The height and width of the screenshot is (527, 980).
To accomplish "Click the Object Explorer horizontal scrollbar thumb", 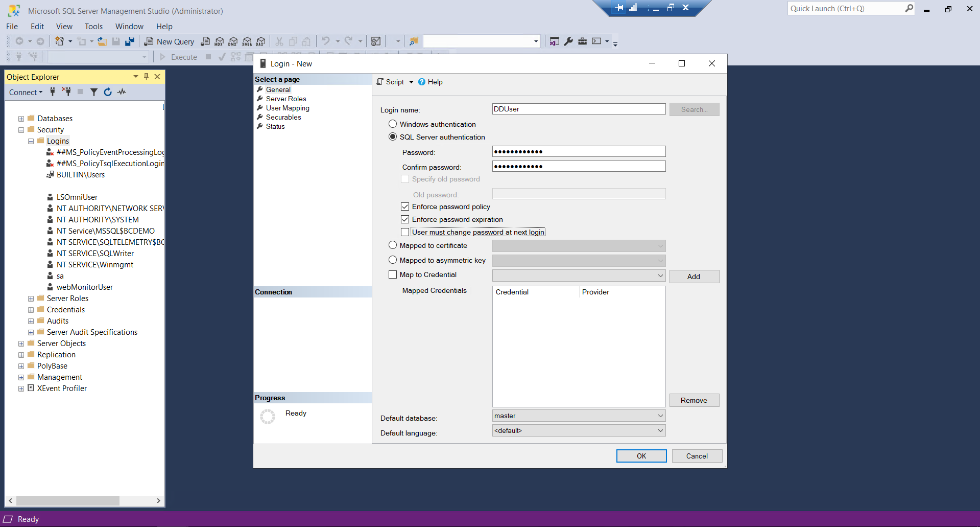I will [68, 500].
